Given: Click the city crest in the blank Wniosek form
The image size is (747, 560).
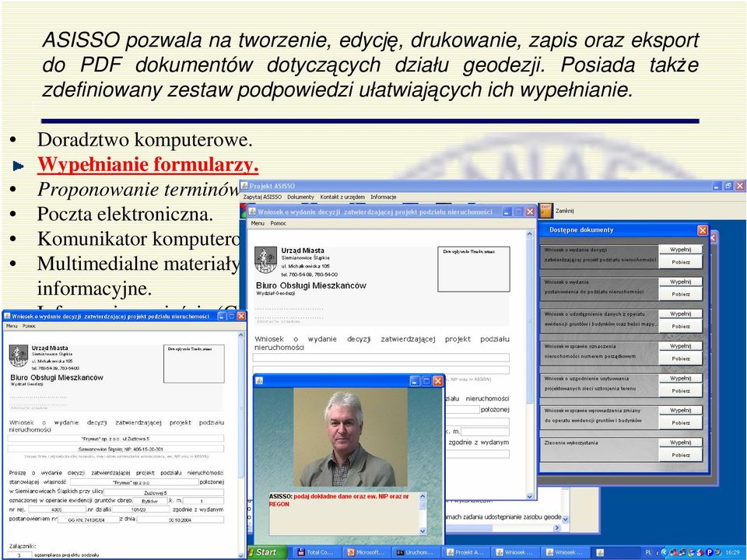Looking at the screenshot, I should click(x=265, y=260).
